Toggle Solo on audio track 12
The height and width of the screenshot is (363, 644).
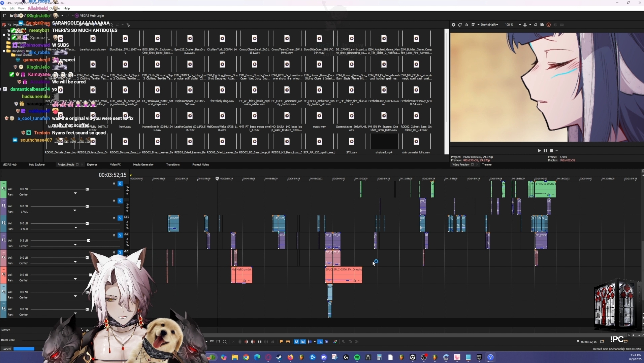(120, 218)
